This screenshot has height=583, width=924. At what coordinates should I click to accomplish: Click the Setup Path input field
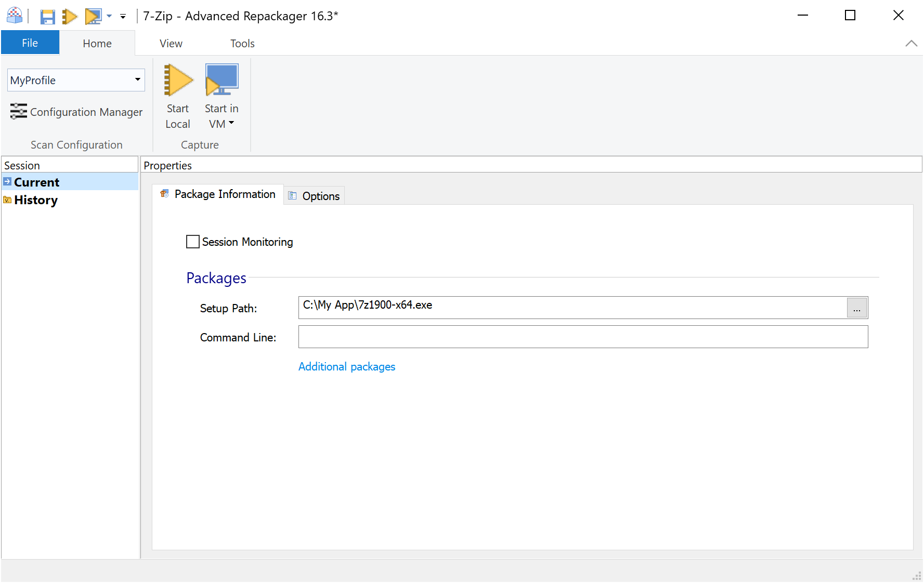tap(572, 308)
